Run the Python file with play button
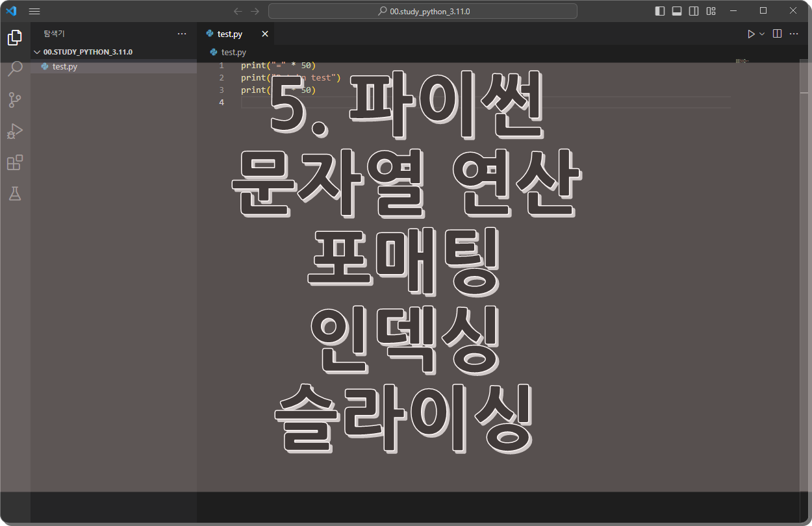Screen dimensions: 812x526 [x=751, y=34]
